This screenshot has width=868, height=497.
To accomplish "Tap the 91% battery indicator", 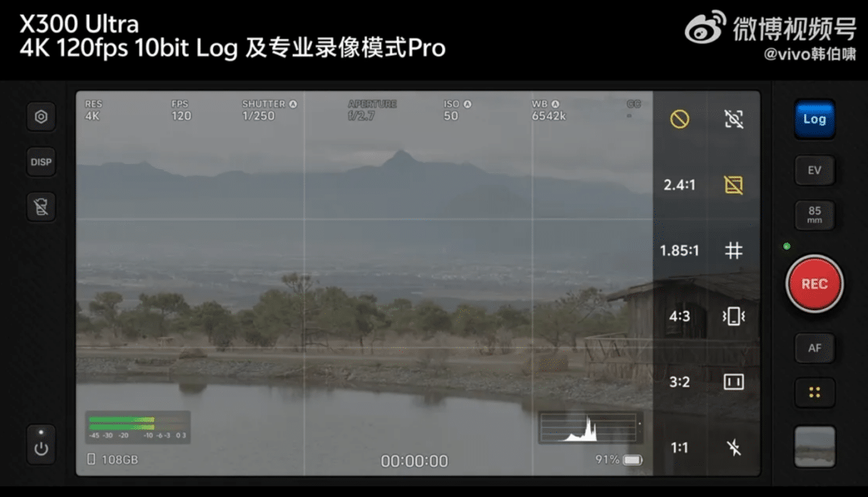I will point(618,459).
